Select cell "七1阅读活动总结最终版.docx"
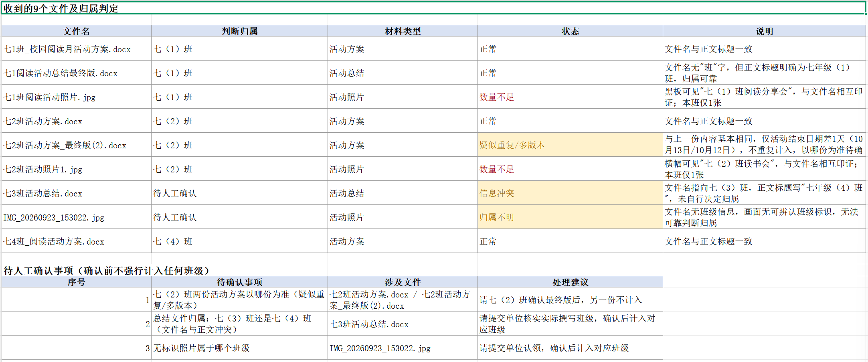This screenshot has width=868, height=362. [x=76, y=73]
